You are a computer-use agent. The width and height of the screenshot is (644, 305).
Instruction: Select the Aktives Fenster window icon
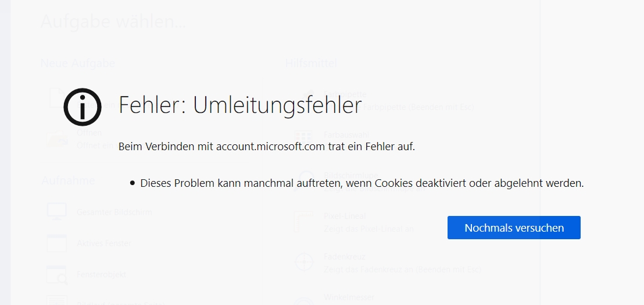pyautogui.click(x=56, y=243)
